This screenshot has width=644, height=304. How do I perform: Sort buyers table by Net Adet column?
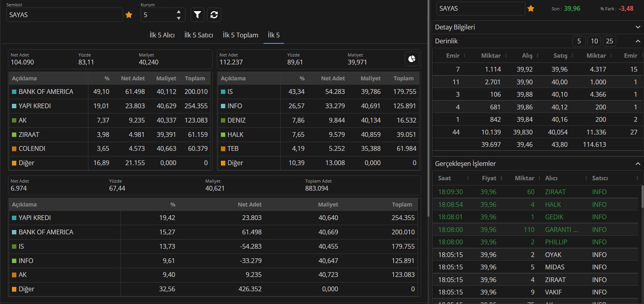133,78
